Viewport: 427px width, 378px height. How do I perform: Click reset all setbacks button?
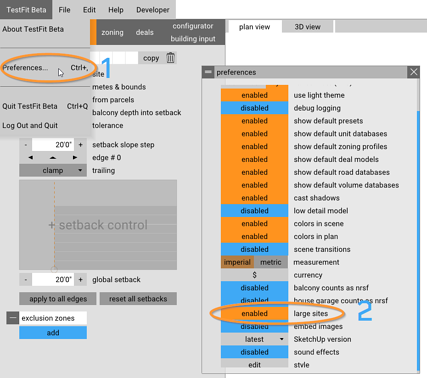point(138,299)
